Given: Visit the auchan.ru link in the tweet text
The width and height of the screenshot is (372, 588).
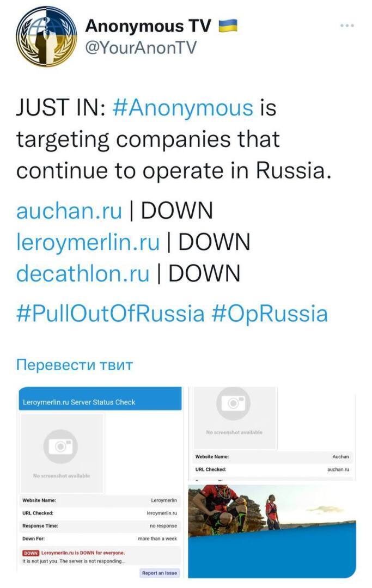Looking at the screenshot, I should (69, 211).
